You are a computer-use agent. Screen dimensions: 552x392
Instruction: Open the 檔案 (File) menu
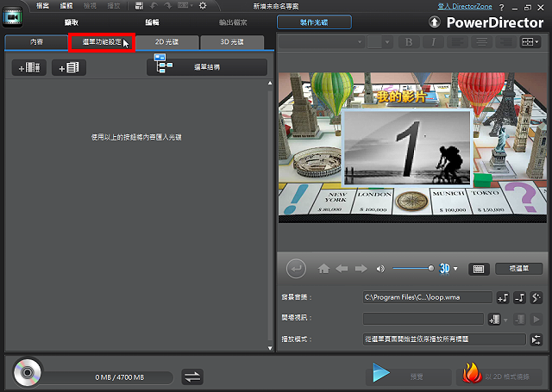pyautogui.click(x=42, y=6)
